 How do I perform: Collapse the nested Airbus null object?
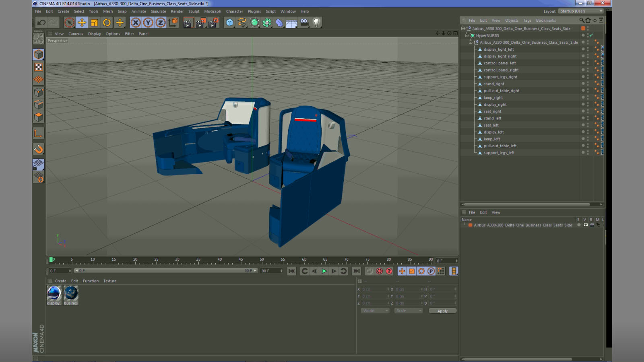pyautogui.click(x=470, y=42)
